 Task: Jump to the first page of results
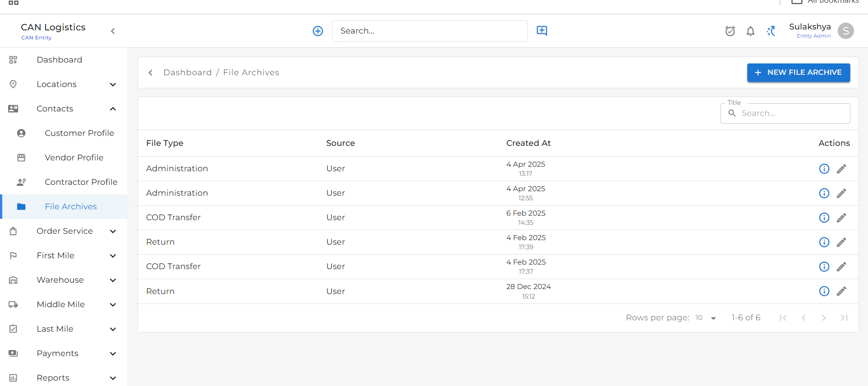pos(783,318)
